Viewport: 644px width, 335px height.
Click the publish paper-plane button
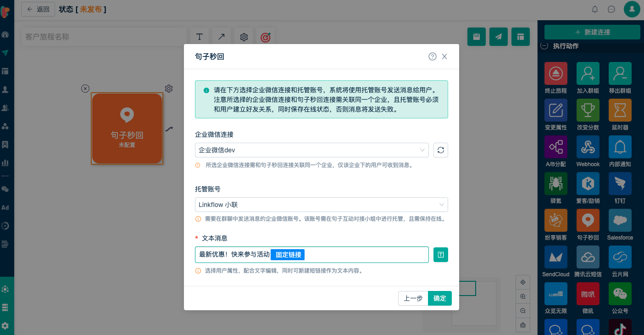499,37
